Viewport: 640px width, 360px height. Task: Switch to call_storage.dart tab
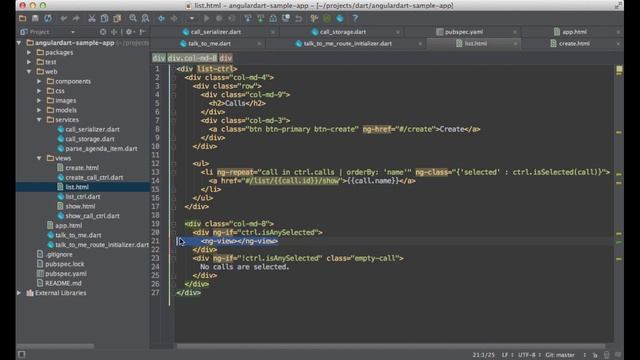tap(342, 32)
